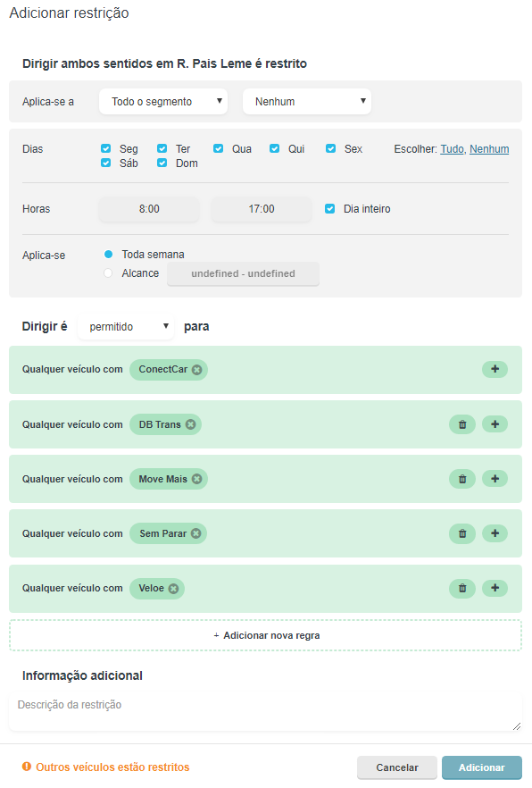Cancel the restriction dialog
The image size is (532, 788).
coord(397,767)
